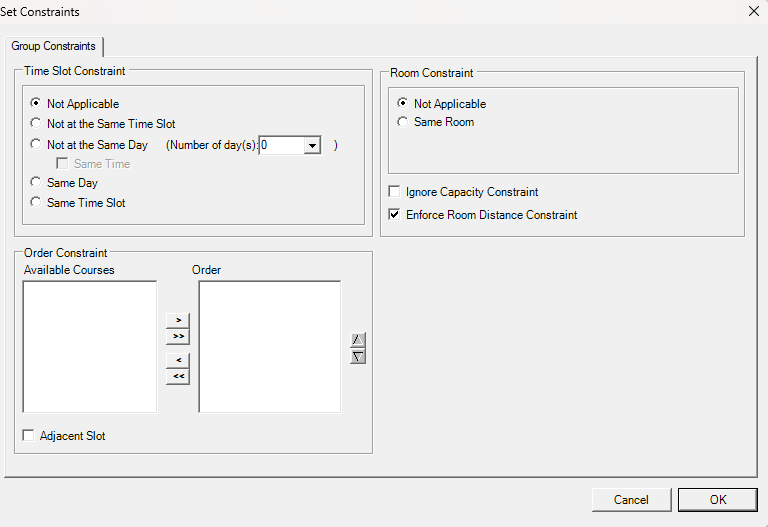This screenshot has height=527, width=768.
Task: Move the selected order item down
Action: [x=358, y=356]
